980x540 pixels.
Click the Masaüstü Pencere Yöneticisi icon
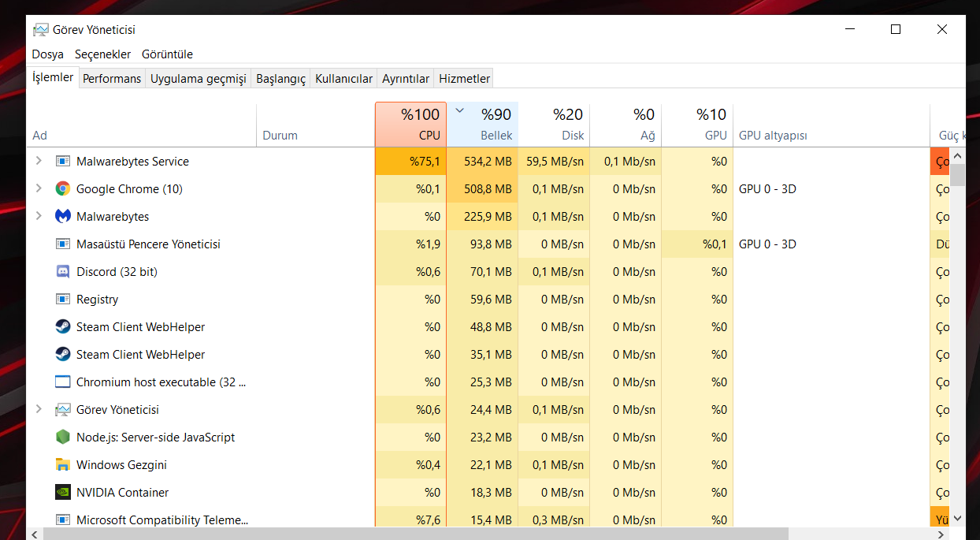63,244
